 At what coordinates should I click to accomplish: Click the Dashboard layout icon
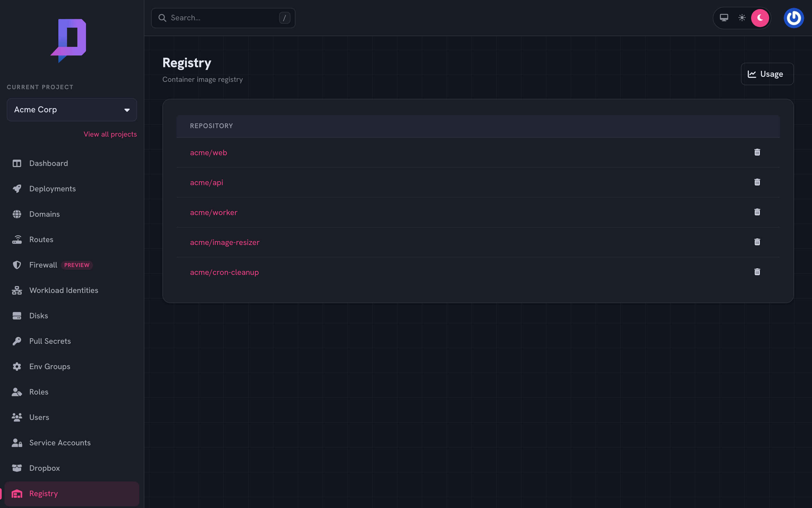(17, 163)
